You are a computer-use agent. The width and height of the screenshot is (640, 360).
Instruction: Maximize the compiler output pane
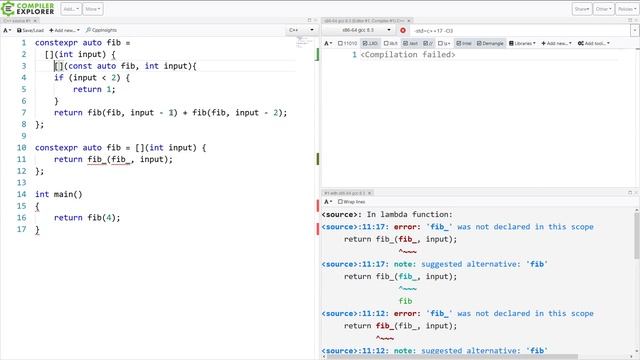click(x=630, y=20)
